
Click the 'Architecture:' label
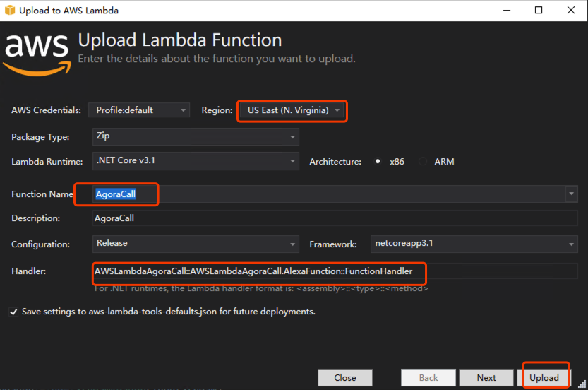(x=335, y=162)
